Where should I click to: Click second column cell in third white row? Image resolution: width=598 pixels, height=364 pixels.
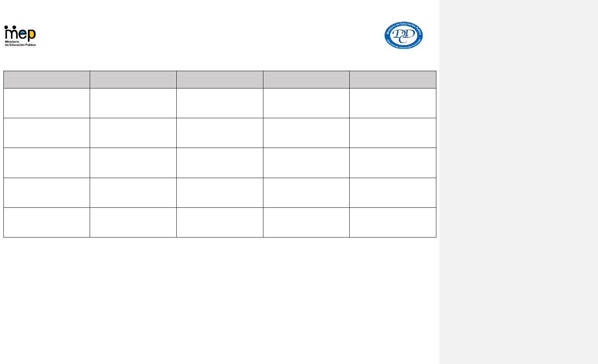coord(133,163)
